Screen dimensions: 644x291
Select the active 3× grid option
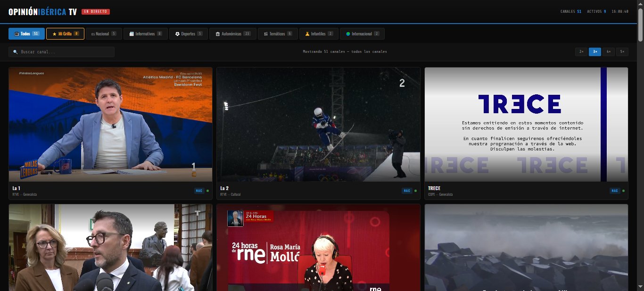594,52
